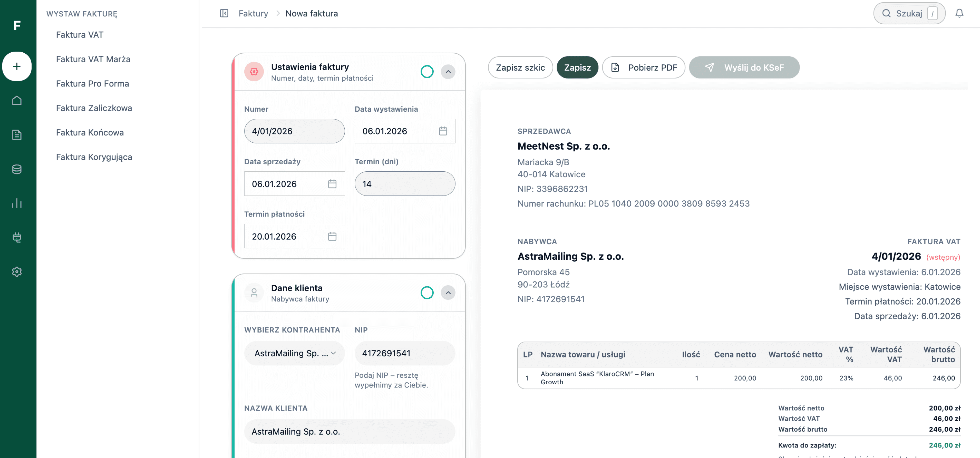
Task: Open the documents icon in sidebar
Action: 17,135
